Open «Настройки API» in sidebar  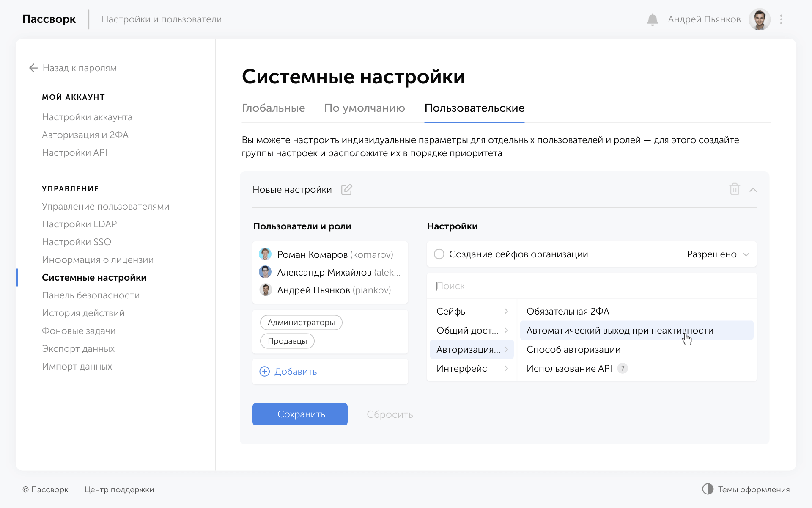[x=74, y=153]
